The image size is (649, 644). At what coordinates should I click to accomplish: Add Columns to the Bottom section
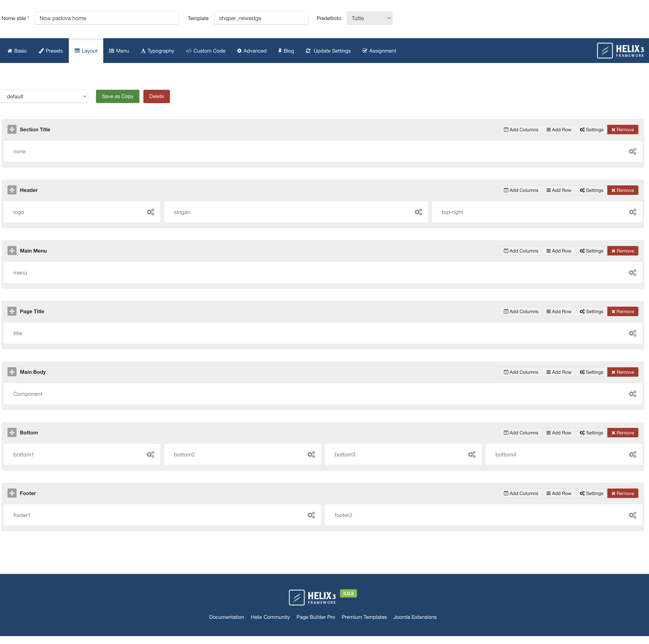coord(521,433)
